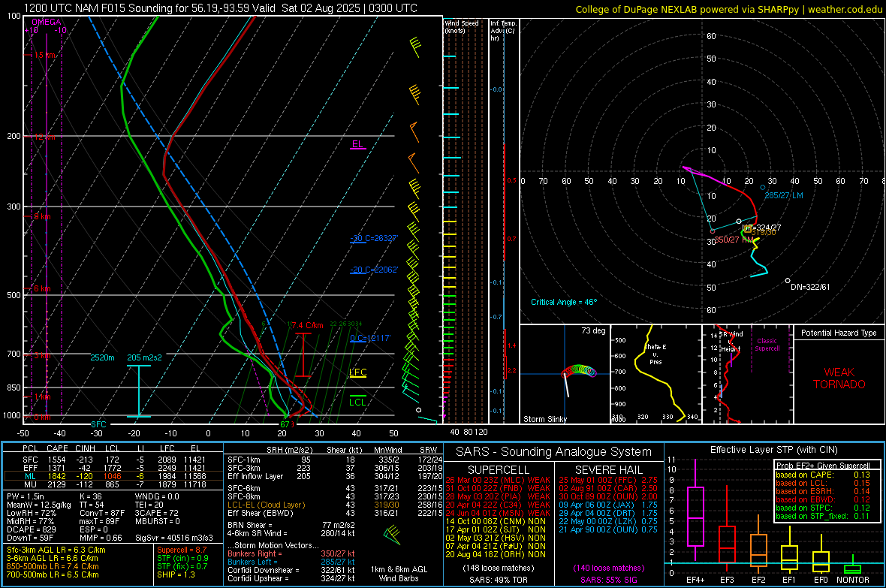Click the 09 Apr 06 00Z (JAX) 1.75 hail analog
The image size is (886, 588).
[x=608, y=505]
